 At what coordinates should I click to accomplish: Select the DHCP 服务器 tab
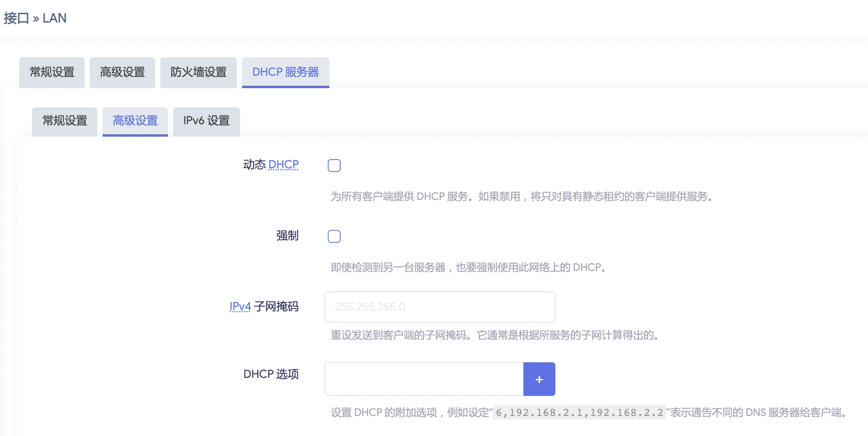click(x=285, y=72)
